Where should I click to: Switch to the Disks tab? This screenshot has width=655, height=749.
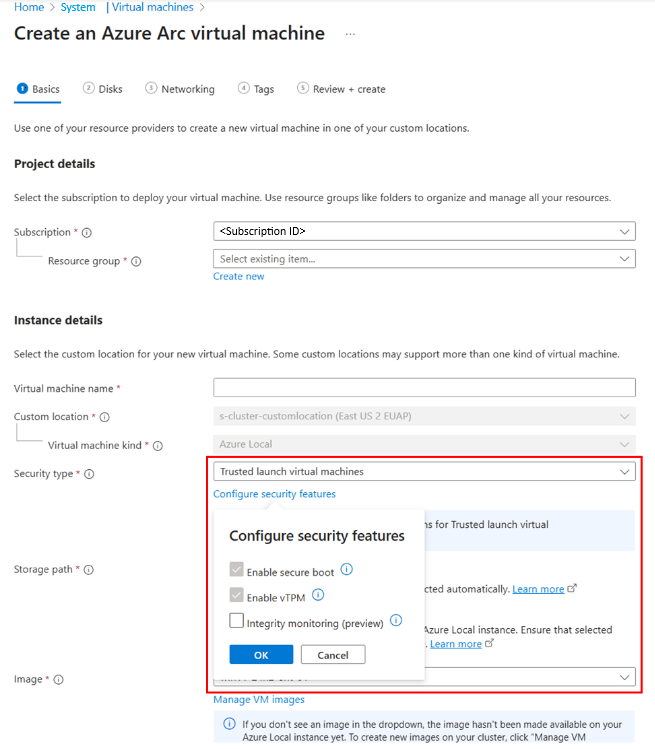coord(103,89)
